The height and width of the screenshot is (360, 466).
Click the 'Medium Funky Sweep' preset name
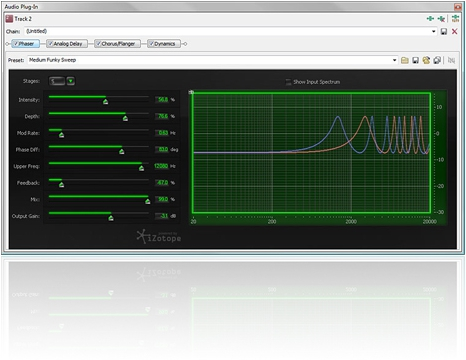click(52, 60)
